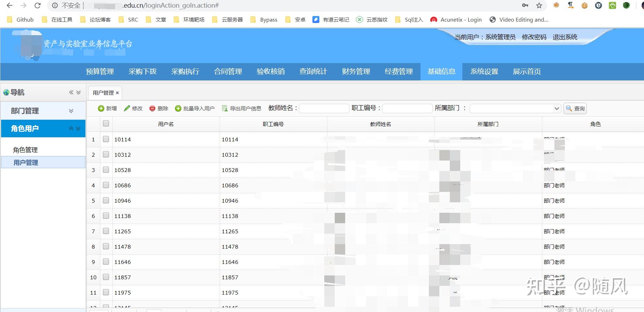Check the row for user 10946
The image size is (644, 312).
pos(106,200)
